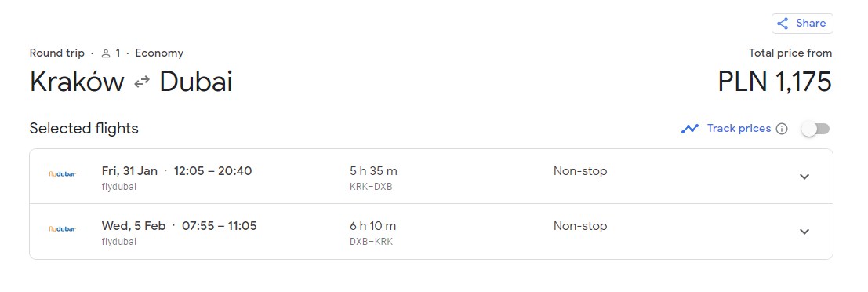
Task: Click the 07:55 – 11:05 return flight time
Action: (x=220, y=225)
